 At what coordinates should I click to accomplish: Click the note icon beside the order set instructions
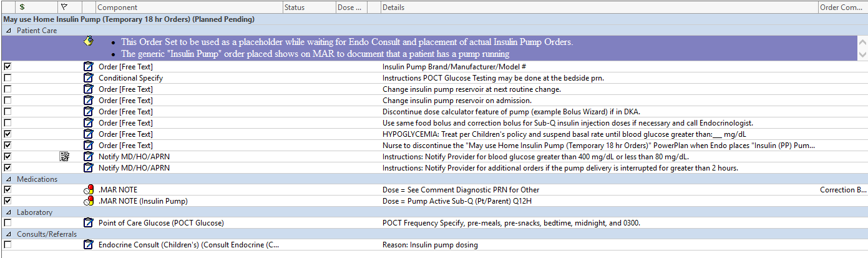[89, 42]
